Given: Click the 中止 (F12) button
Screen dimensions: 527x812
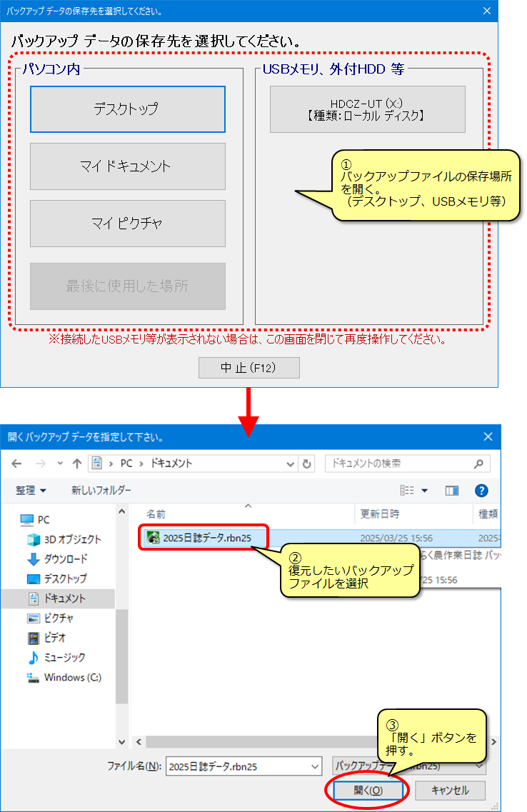Looking at the screenshot, I should tap(249, 368).
